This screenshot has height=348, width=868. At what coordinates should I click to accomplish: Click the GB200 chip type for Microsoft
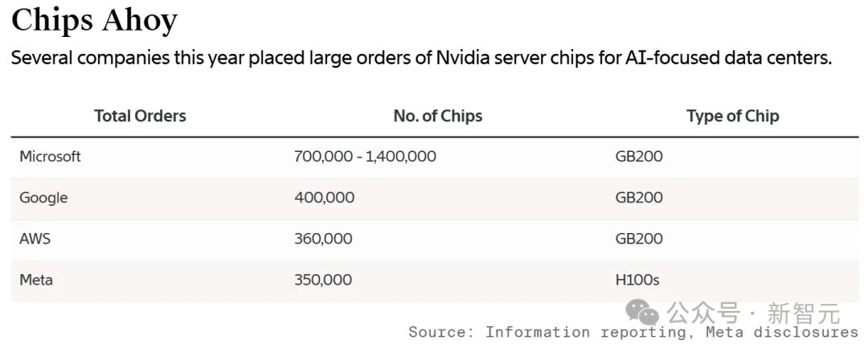[639, 157]
